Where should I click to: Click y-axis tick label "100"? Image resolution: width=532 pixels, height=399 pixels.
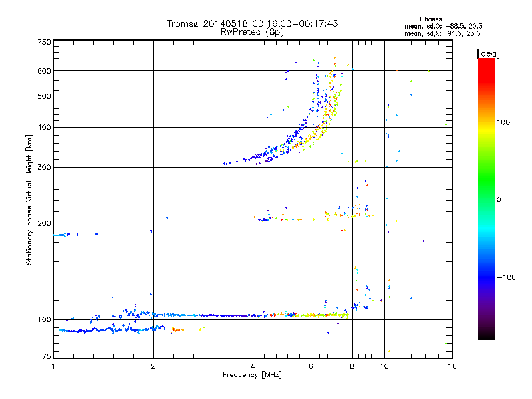click(44, 320)
